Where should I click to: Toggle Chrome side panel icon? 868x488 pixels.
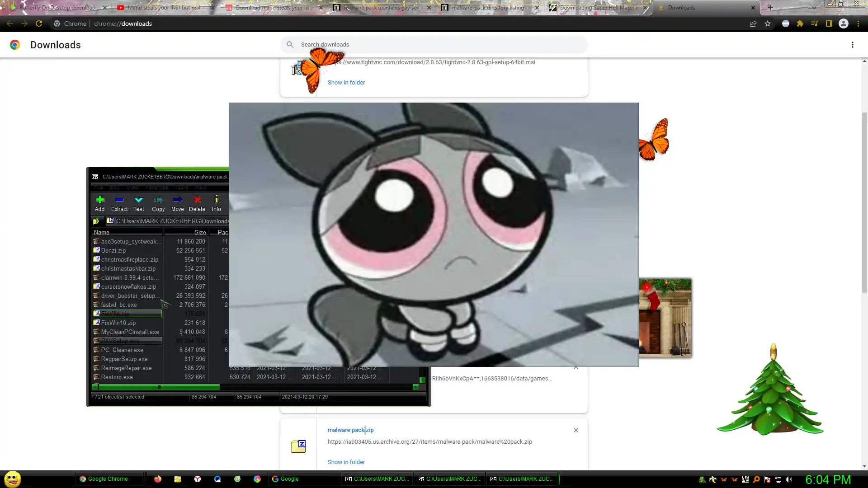pyautogui.click(x=829, y=23)
